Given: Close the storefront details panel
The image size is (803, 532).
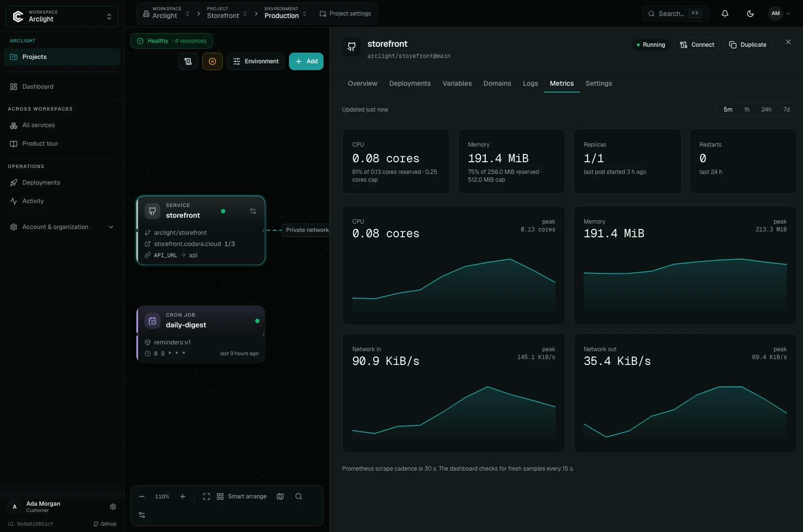Looking at the screenshot, I should pos(788,42).
